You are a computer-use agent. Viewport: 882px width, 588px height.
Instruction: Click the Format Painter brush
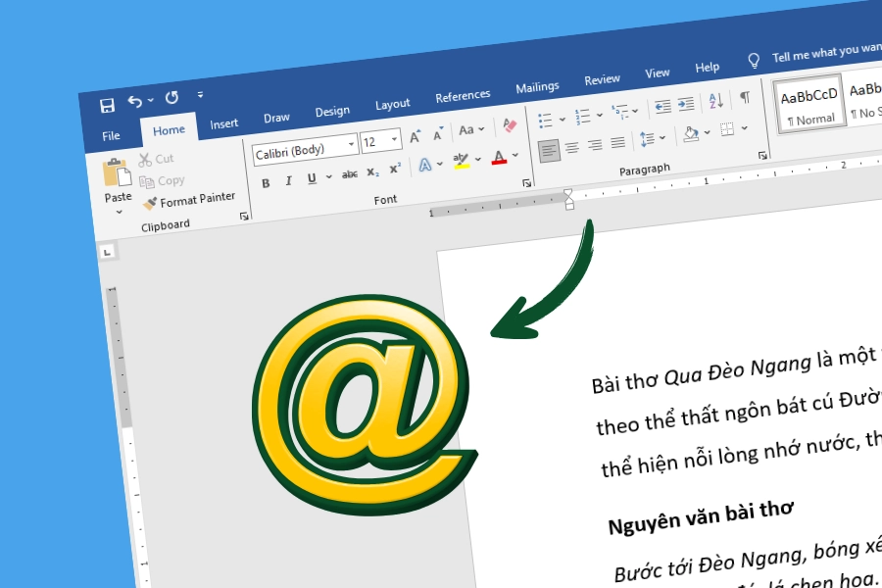coord(150,203)
